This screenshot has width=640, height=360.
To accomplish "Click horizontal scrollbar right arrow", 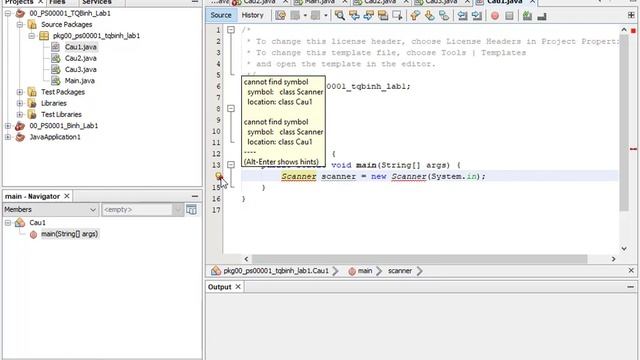I will pos(613,259).
